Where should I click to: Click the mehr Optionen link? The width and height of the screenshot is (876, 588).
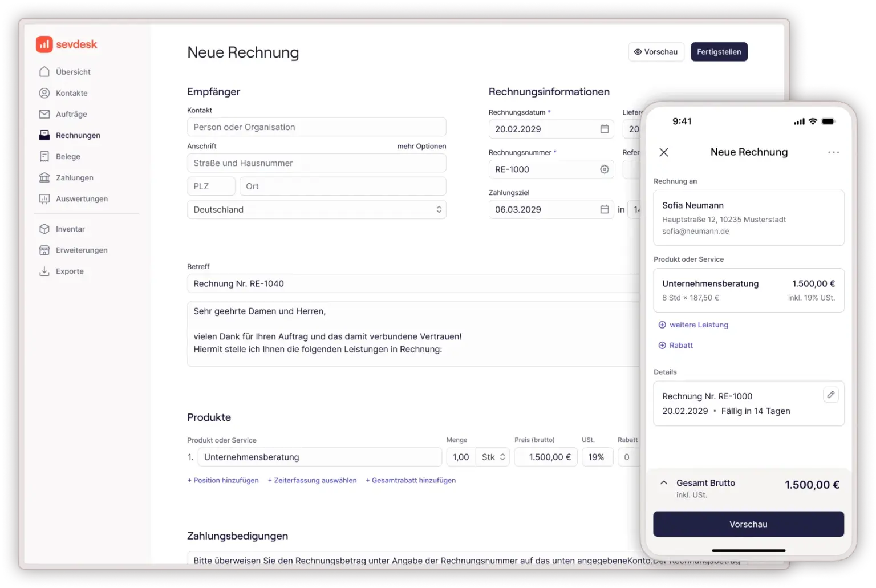(421, 146)
